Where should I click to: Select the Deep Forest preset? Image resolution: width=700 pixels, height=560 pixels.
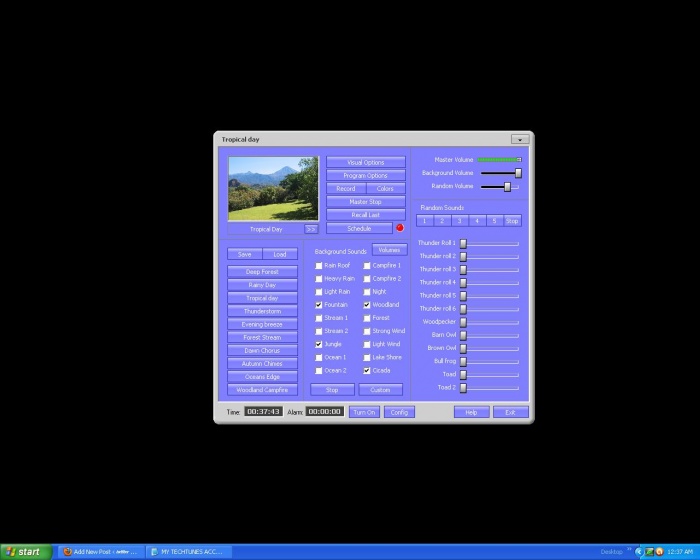pos(262,272)
